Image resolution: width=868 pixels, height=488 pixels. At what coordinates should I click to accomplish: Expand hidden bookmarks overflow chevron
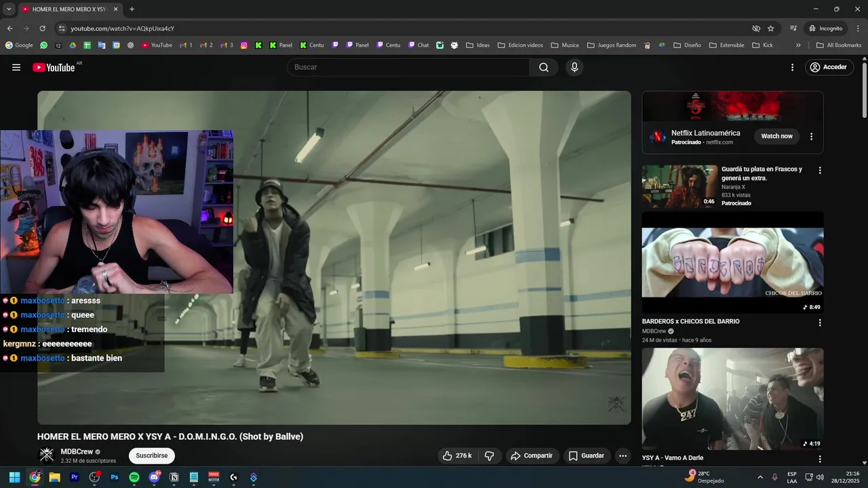(798, 45)
